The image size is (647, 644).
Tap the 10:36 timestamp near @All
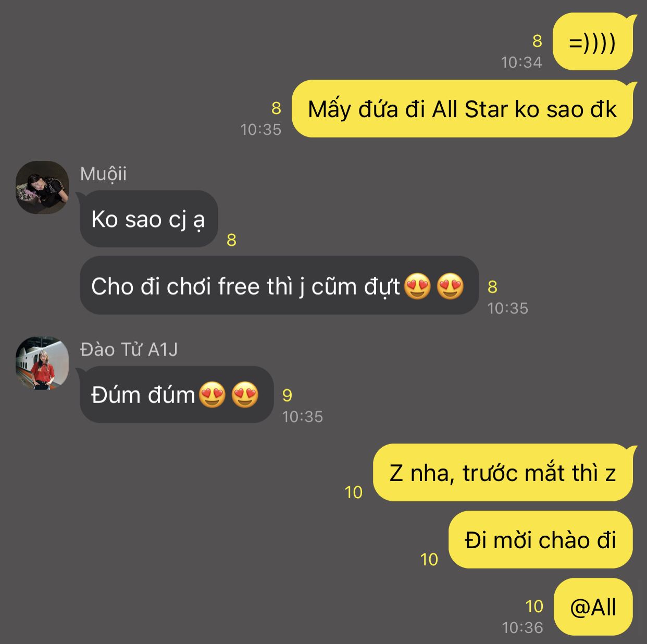pos(522,628)
